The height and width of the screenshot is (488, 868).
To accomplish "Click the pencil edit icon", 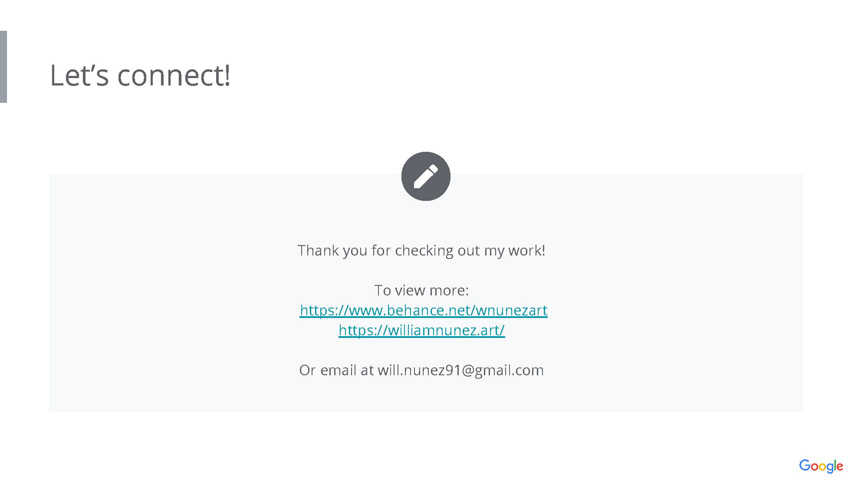I will tap(425, 176).
